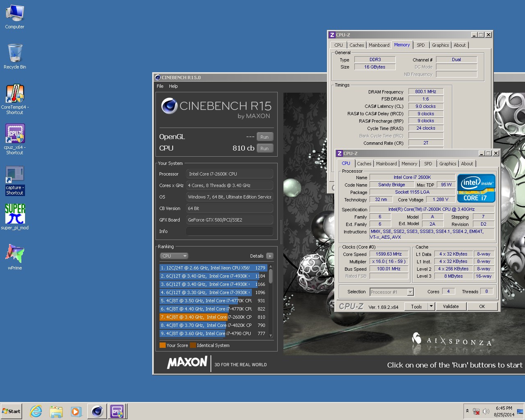Screen dimensions: 525x420
Task: Switch to Mainboard tab in front CPU-Z
Action: (386, 164)
